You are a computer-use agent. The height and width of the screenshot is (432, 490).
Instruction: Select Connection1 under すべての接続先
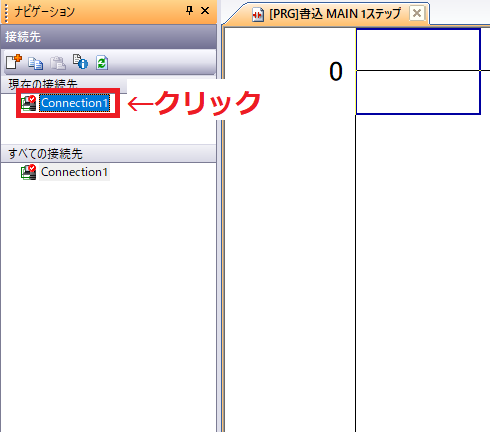pos(74,172)
